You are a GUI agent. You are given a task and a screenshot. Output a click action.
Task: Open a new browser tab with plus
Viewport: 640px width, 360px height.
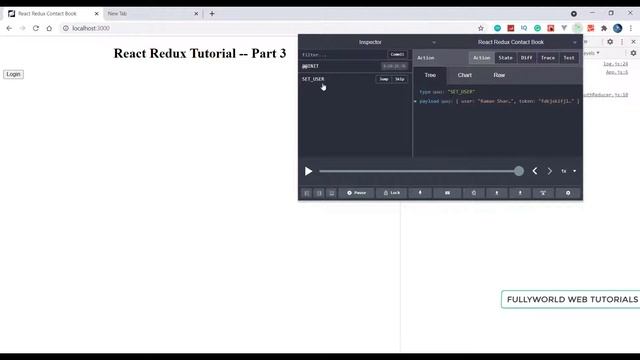point(212,13)
